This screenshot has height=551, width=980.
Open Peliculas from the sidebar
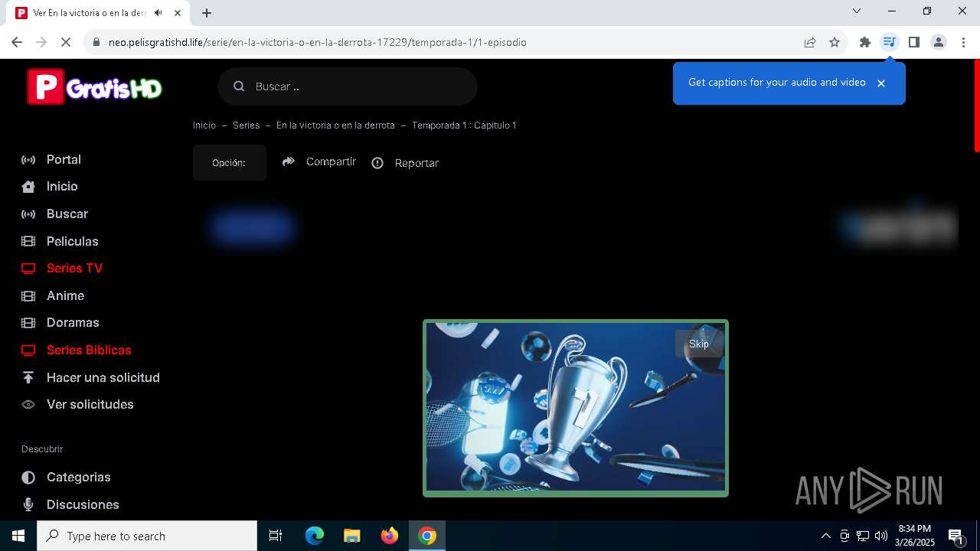[73, 241]
